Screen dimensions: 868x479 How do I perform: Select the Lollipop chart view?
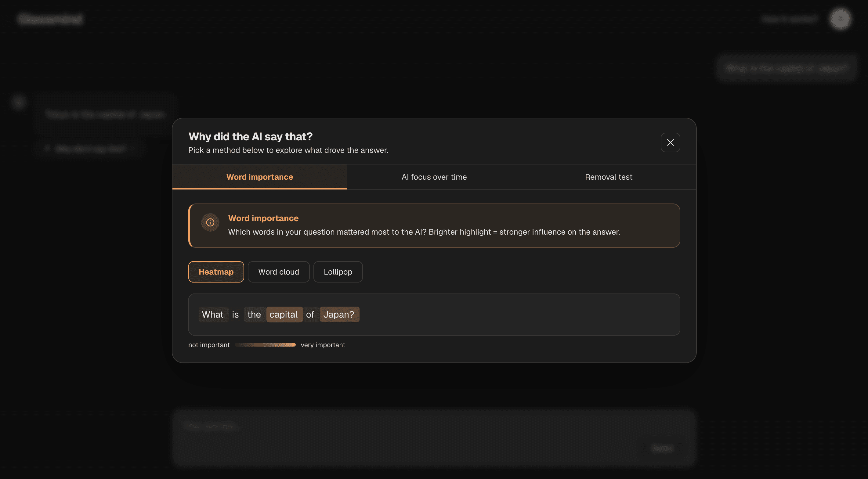[x=338, y=272]
